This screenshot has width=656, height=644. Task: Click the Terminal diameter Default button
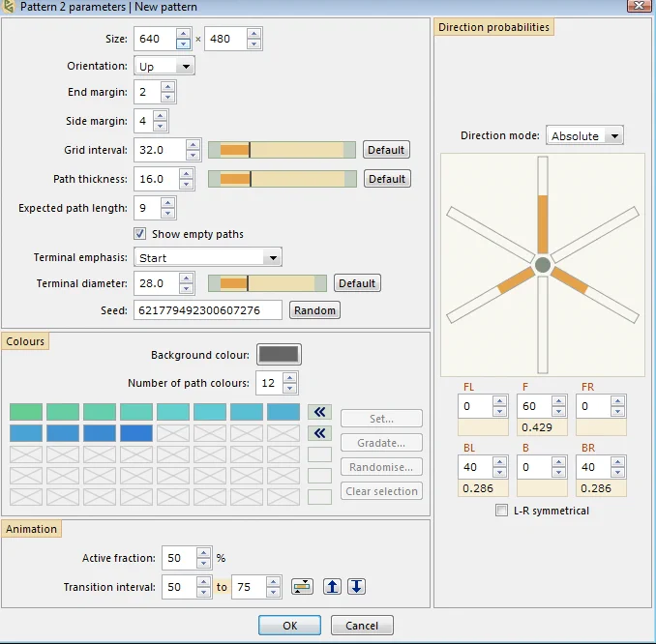(357, 283)
